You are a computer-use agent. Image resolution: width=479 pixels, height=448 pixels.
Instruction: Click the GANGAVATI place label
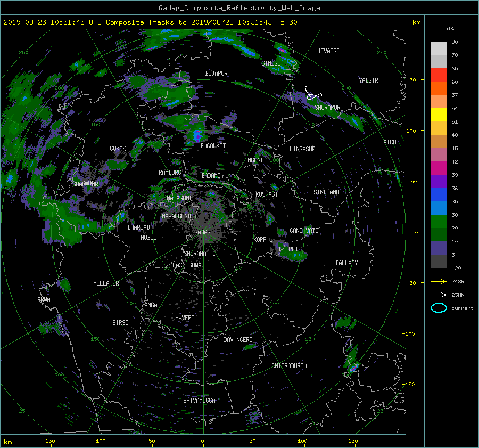pos(304,231)
